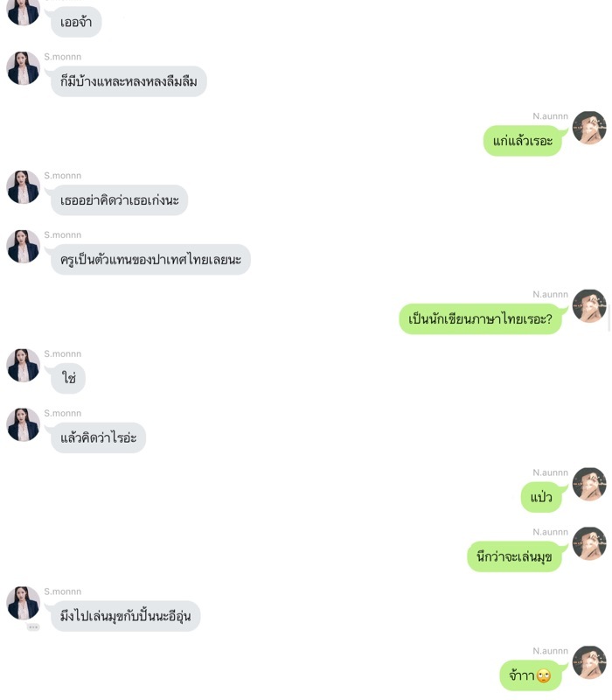Image resolution: width=612 pixels, height=700 pixels.
Task: Select the เออจ้า message bubble
Action: coord(76,22)
